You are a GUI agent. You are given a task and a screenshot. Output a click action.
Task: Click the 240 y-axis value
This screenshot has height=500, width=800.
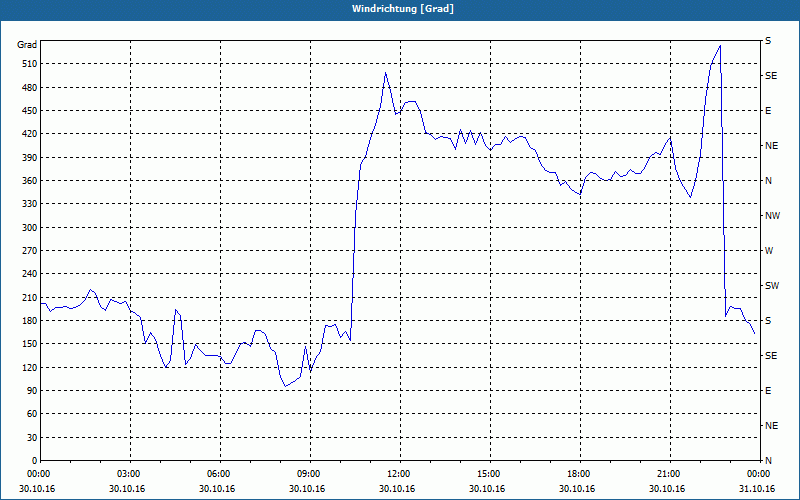(x=30, y=274)
